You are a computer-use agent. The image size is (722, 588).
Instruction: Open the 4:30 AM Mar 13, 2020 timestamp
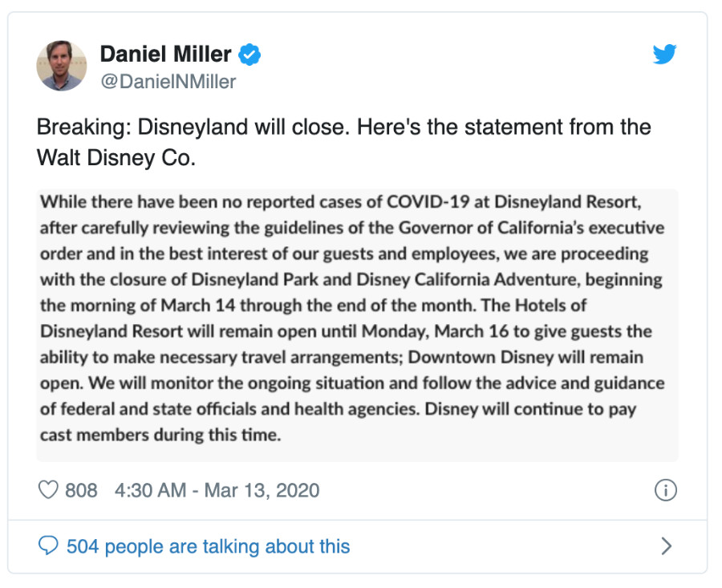click(217, 490)
